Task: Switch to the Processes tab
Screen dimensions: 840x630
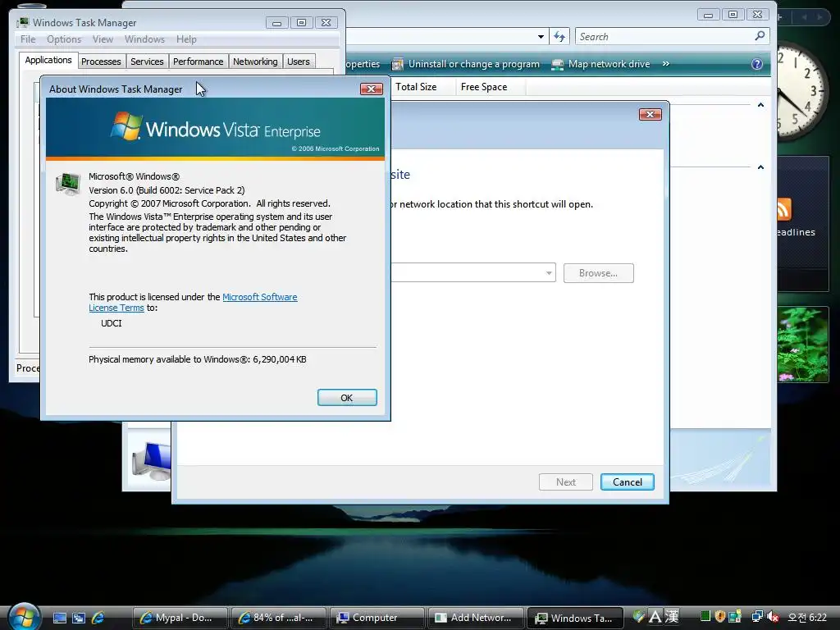Action: tap(101, 62)
